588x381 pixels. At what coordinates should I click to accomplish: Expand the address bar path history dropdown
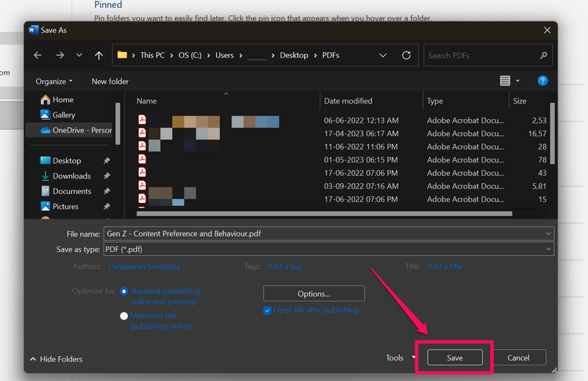(383, 55)
